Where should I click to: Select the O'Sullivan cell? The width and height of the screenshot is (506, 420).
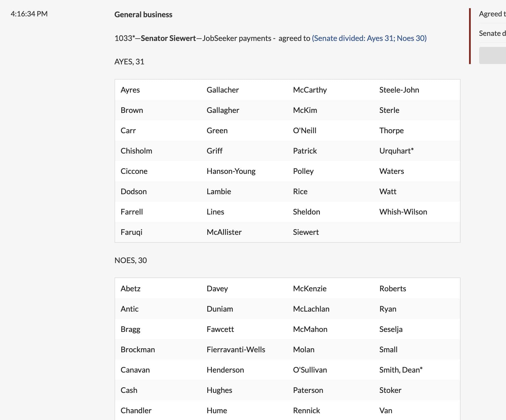click(x=331, y=370)
